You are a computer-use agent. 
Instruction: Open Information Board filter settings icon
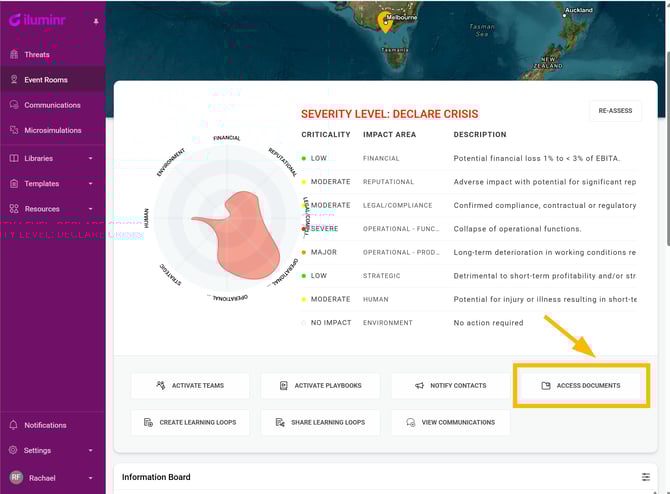pos(645,478)
